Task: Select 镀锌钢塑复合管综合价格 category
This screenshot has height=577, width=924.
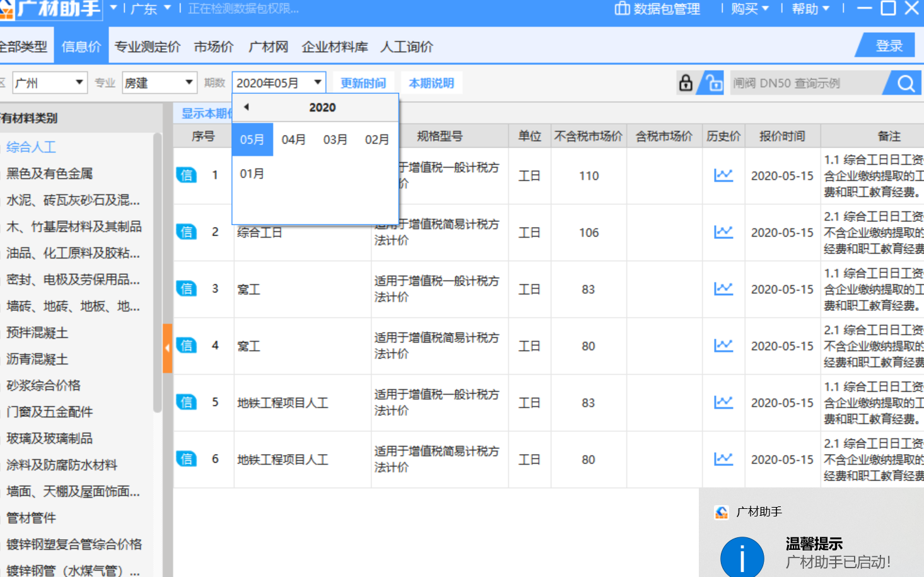Action: pyautogui.click(x=74, y=544)
